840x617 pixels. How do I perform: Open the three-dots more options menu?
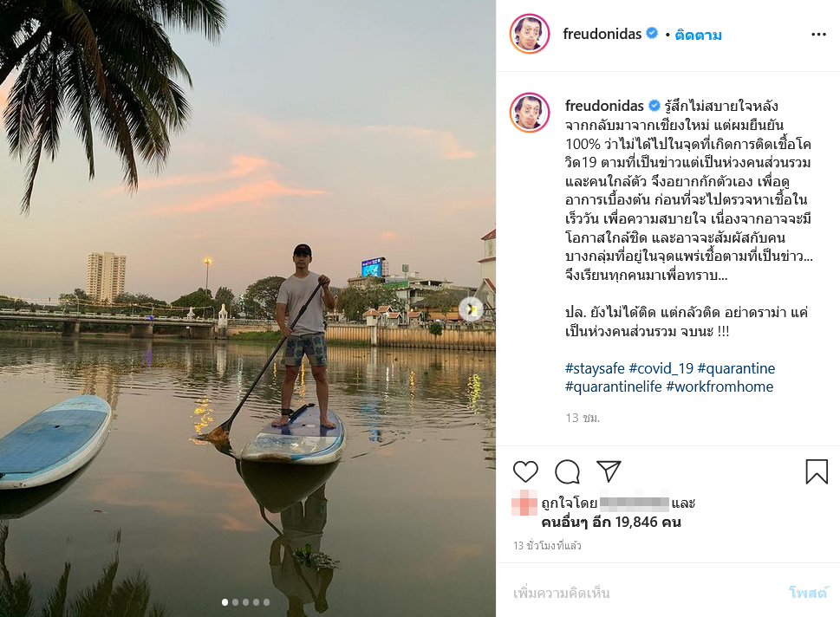pyautogui.click(x=818, y=35)
